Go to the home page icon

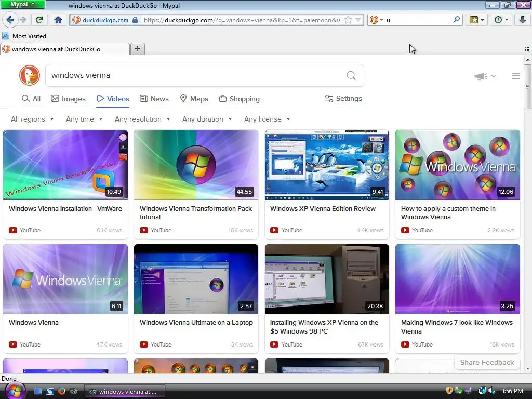pos(58,20)
